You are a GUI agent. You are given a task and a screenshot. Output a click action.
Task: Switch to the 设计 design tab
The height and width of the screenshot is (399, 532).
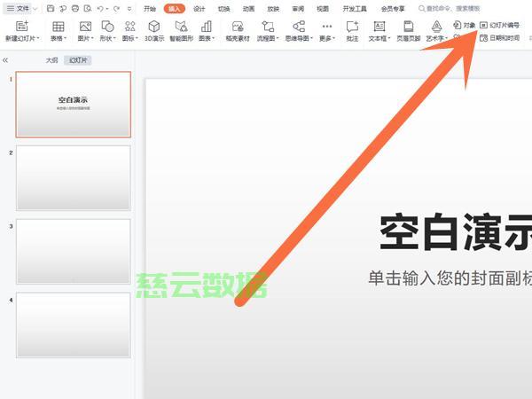199,8
